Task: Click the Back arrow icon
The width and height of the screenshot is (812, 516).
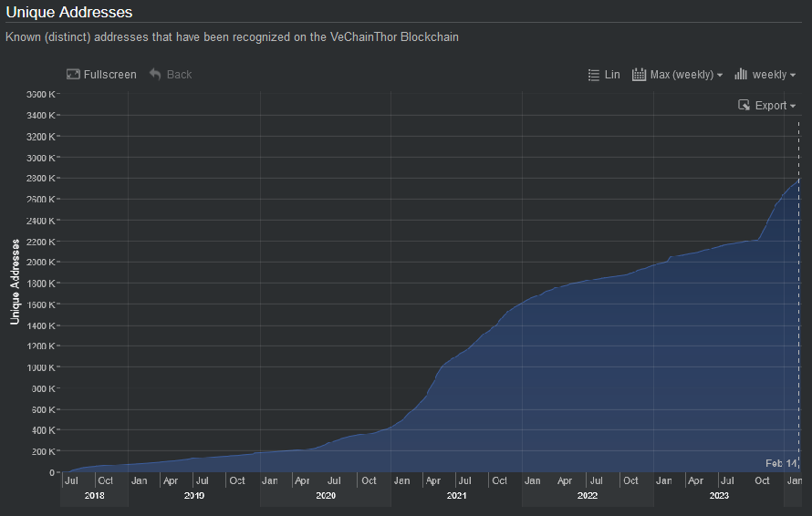Action: coord(155,74)
